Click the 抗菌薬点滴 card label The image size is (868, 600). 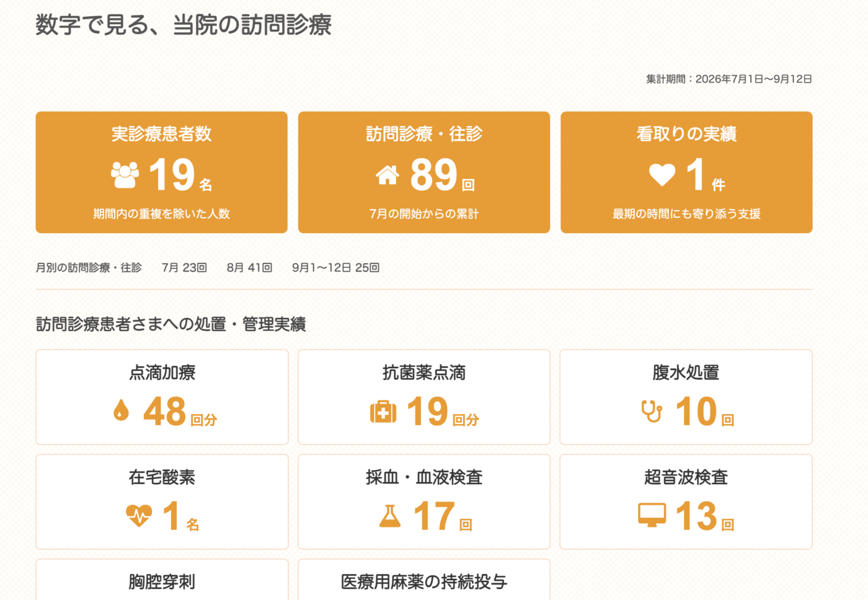(x=424, y=373)
